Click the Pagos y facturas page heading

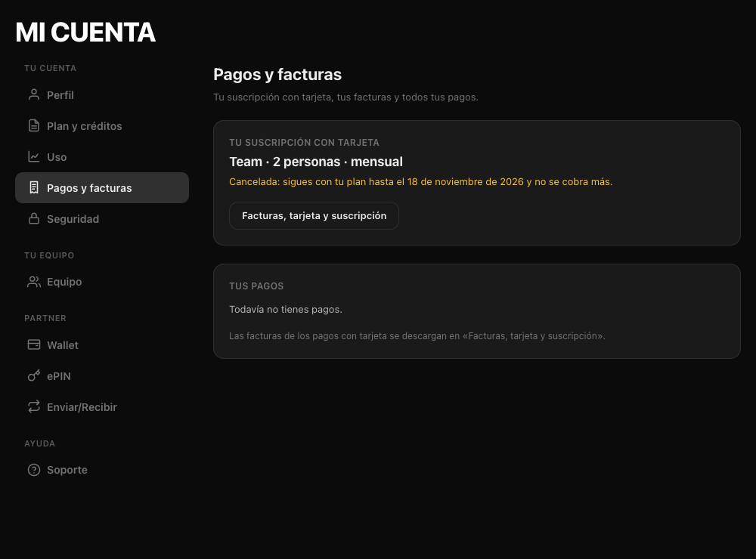pos(277,75)
